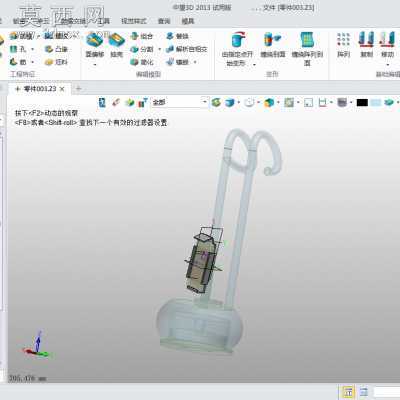Image resolution: width=400 pixels, height=400 pixels.
Task: Select the 孔 (Hole) feature tool
Action: [17, 49]
